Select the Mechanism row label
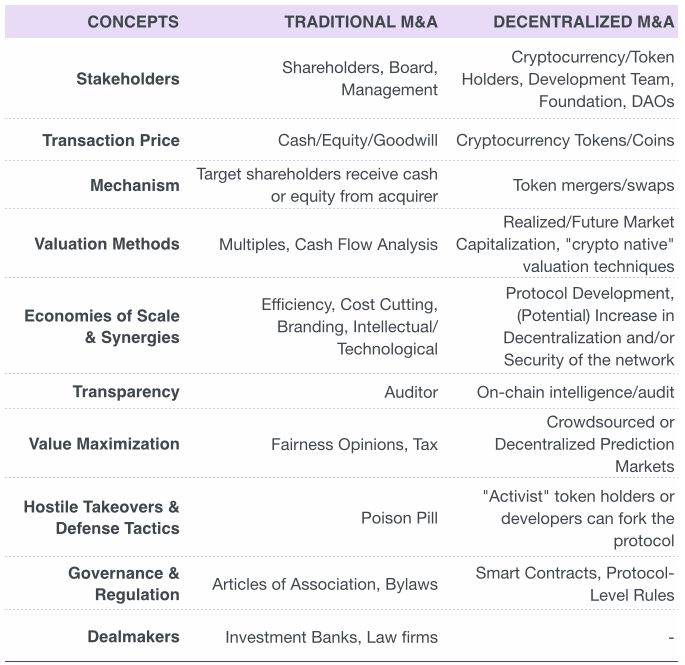This screenshot has width=685, height=665. (x=135, y=186)
